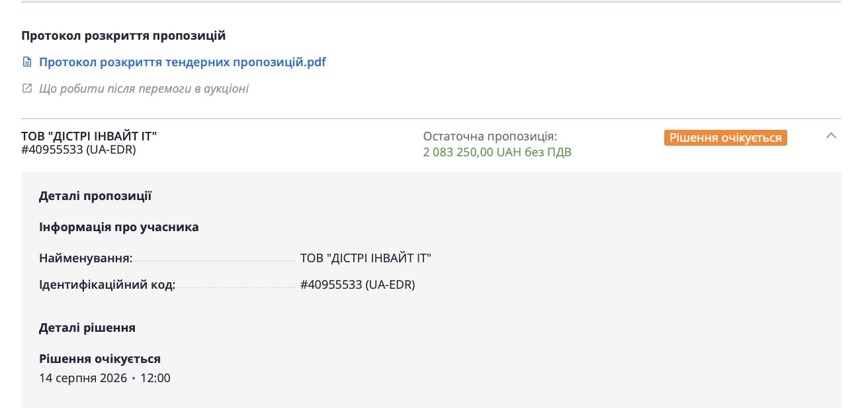
Task: Click the bold Рішення очікується text under Деталі рішення
Action: [100, 359]
